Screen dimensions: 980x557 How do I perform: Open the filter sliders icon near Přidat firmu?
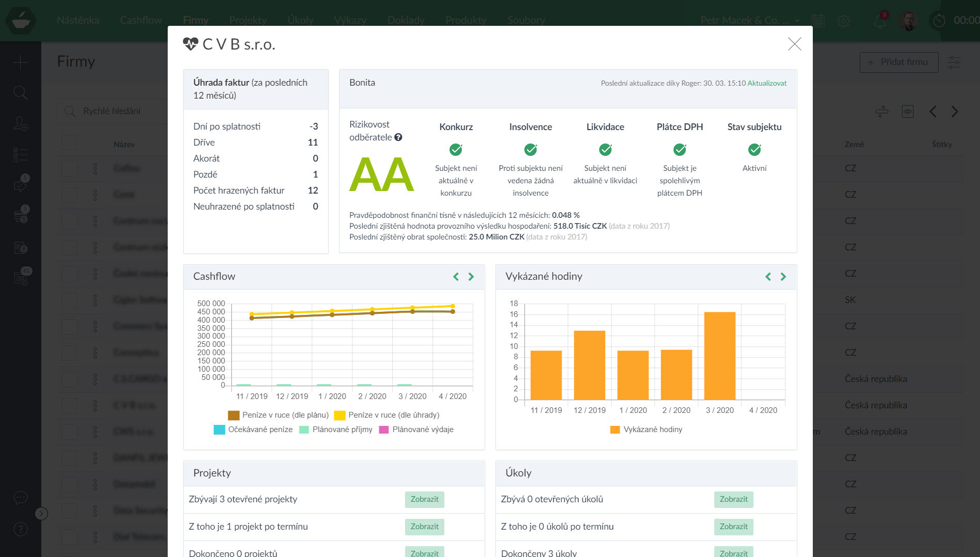[954, 62]
